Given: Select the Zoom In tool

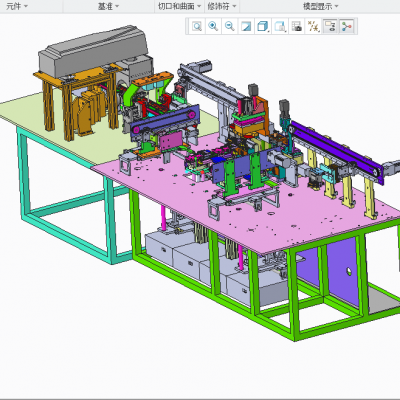Looking at the screenshot, I should click(213, 26).
